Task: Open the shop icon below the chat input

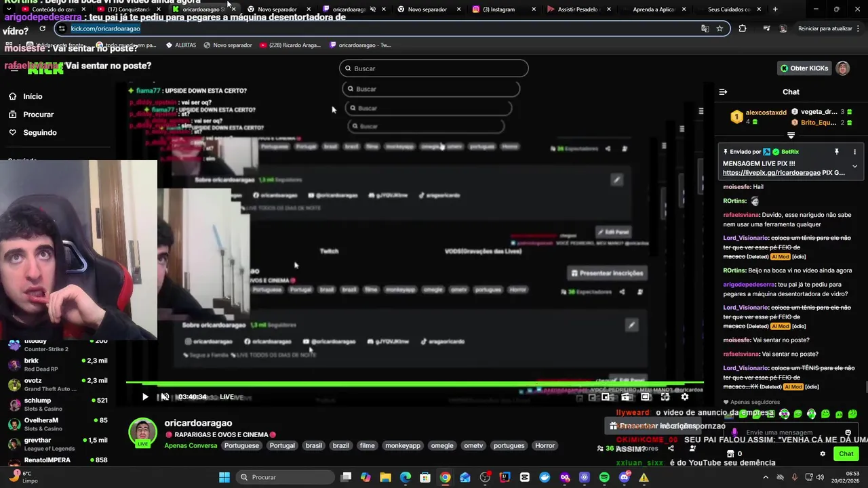Action: click(730, 454)
